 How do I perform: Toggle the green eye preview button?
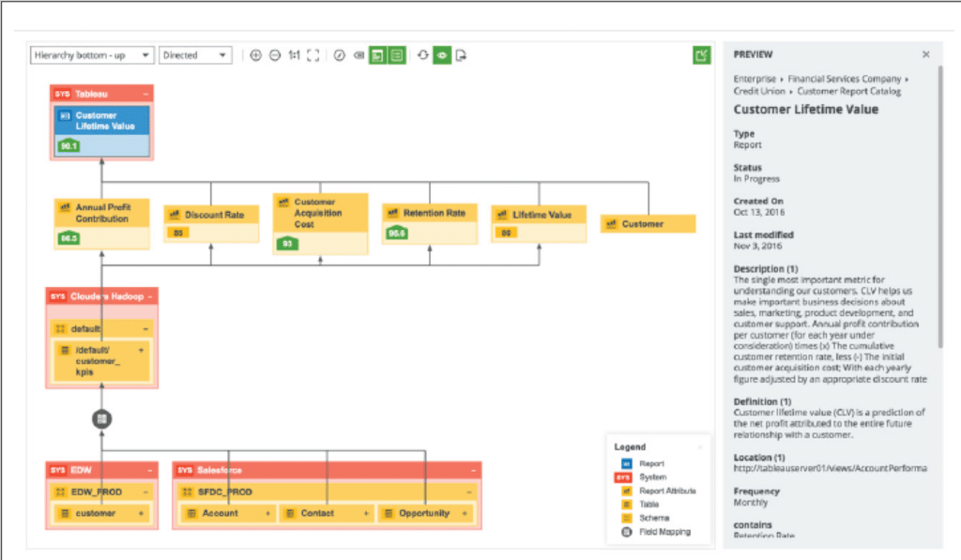442,55
